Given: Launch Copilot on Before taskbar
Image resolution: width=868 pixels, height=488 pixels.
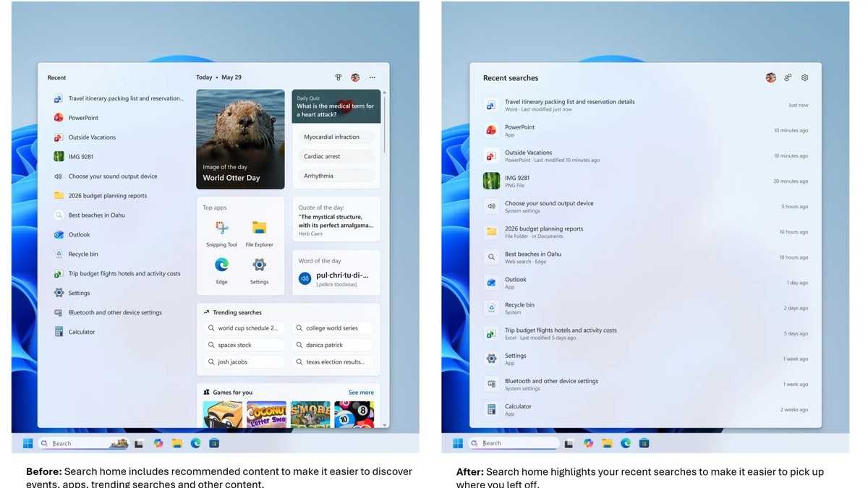Looking at the screenshot, I should pos(158,443).
